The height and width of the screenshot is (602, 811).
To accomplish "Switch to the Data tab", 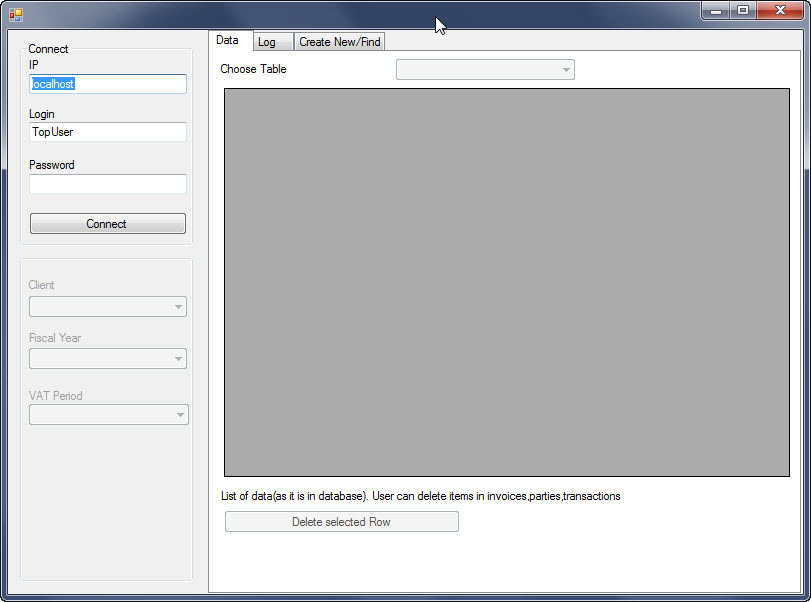I will 228,40.
